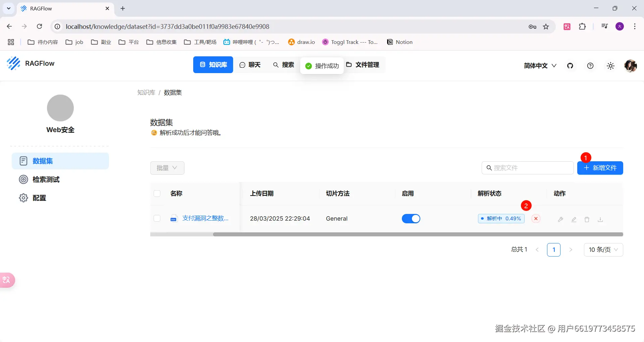Image resolution: width=644 pixels, height=342 pixels.
Task: Open the media control playlist icon
Action: click(x=604, y=26)
